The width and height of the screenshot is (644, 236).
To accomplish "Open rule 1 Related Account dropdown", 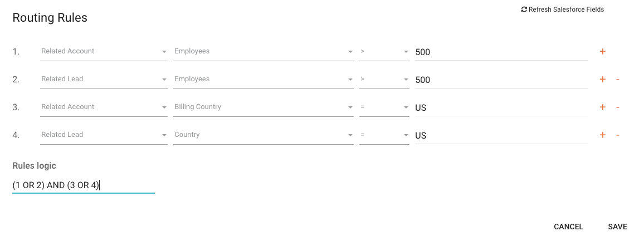I will click(104, 52).
